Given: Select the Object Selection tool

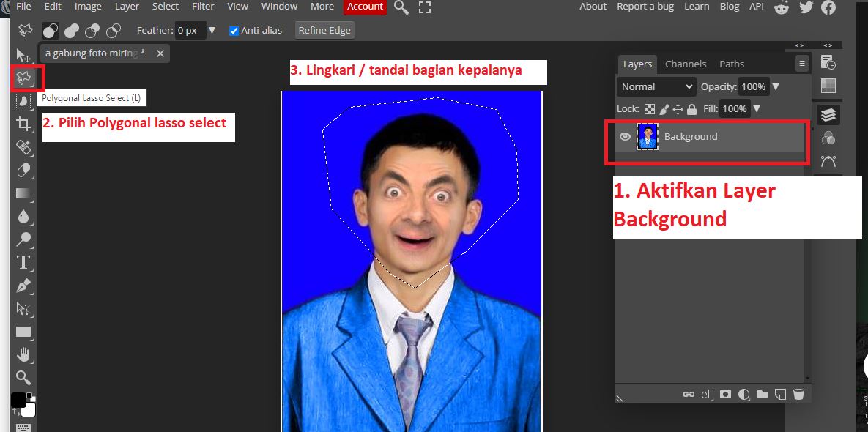Looking at the screenshot, I should point(23,100).
